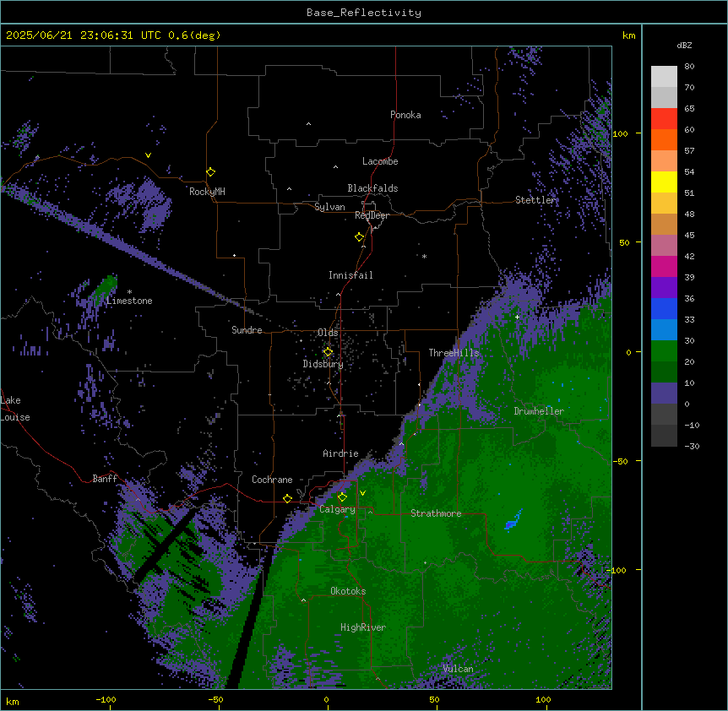Click the green echo patch near Limestone
728x711 pixels.
(x=106, y=287)
